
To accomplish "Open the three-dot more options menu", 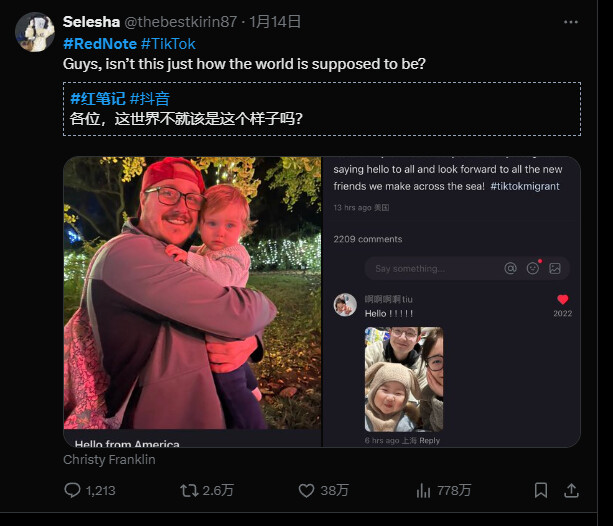I will (570, 22).
